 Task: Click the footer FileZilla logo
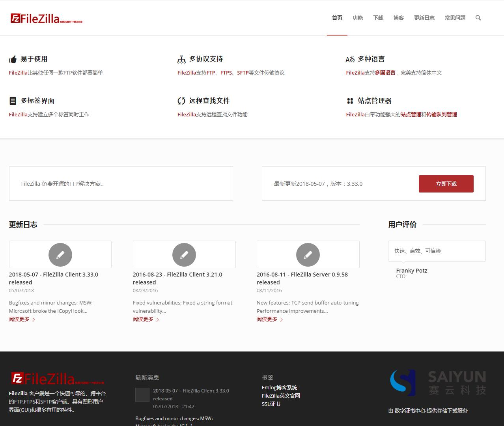(58, 379)
